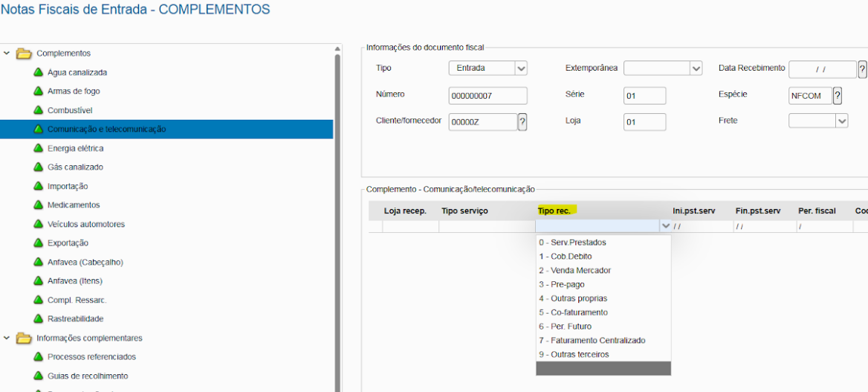The width and height of the screenshot is (868, 392).
Task: Select Veículos automotores in the tree
Action: tap(86, 224)
